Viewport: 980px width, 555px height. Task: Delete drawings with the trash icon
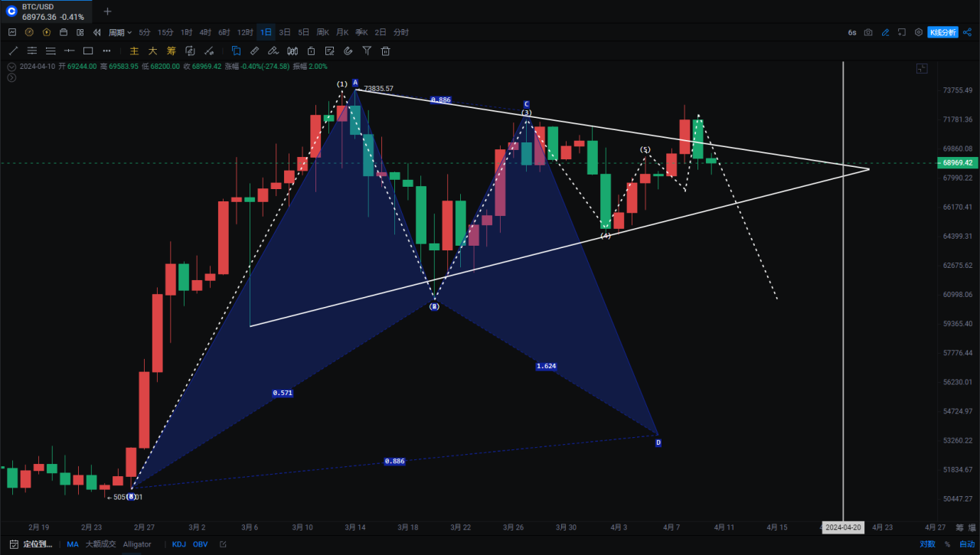[x=386, y=51]
